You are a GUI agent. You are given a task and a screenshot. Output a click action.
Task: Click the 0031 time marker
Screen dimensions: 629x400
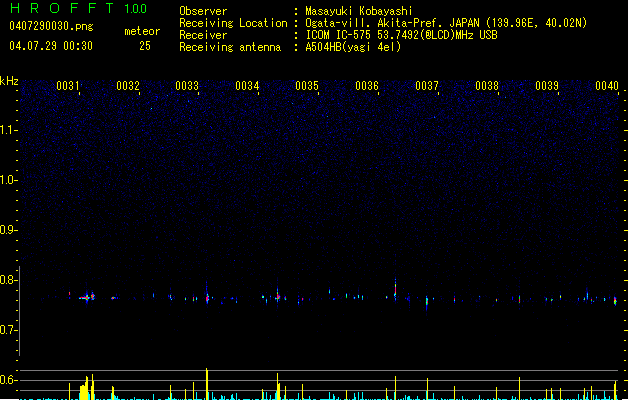[68, 85]
